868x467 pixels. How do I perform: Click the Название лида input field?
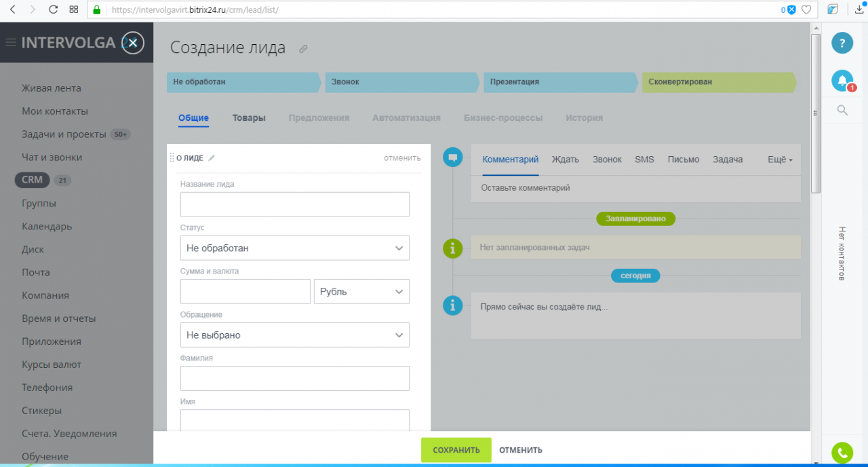pos(295,204)
